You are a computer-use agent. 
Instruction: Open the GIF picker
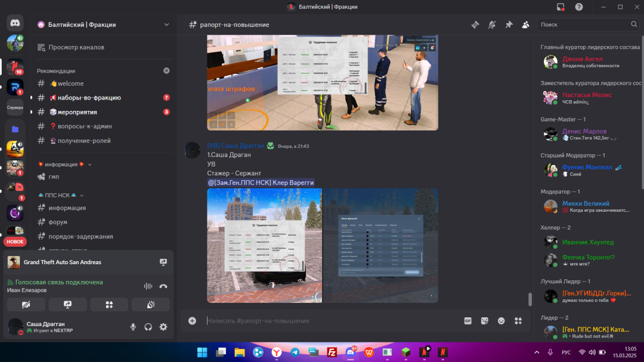[468, 320]
